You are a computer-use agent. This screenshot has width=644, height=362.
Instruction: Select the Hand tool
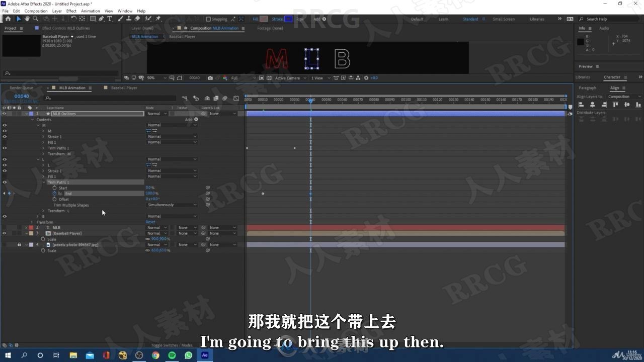click(27, 19)
